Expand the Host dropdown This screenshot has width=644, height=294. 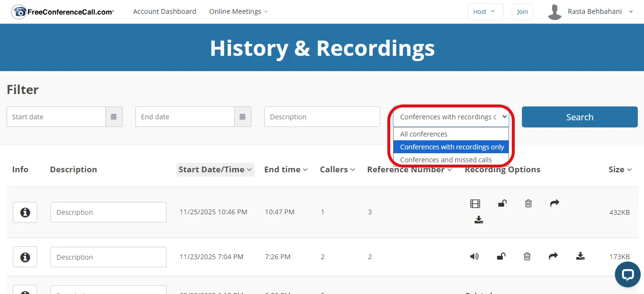tap(485, 11)
